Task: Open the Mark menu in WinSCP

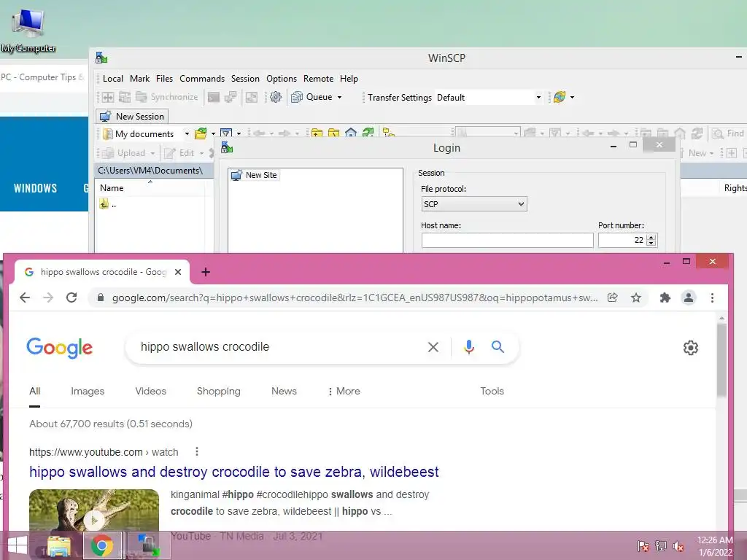Action: [139, 79]
